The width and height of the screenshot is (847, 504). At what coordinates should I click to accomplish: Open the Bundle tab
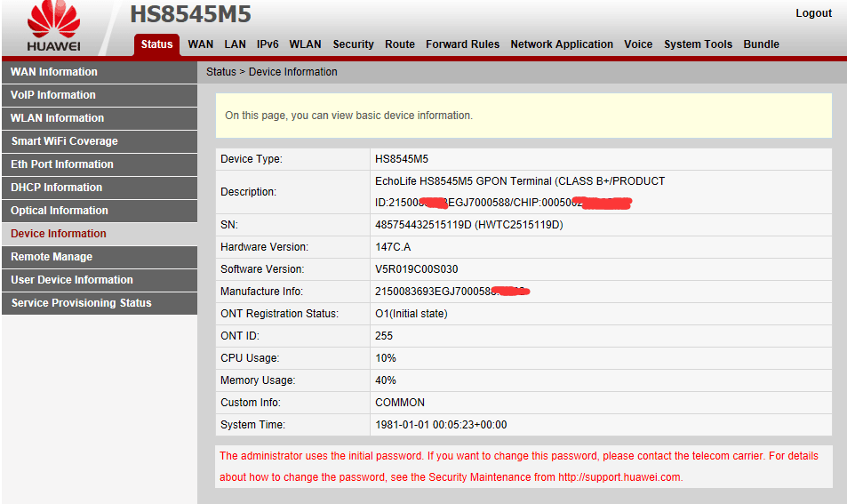[x=761, y=44]
